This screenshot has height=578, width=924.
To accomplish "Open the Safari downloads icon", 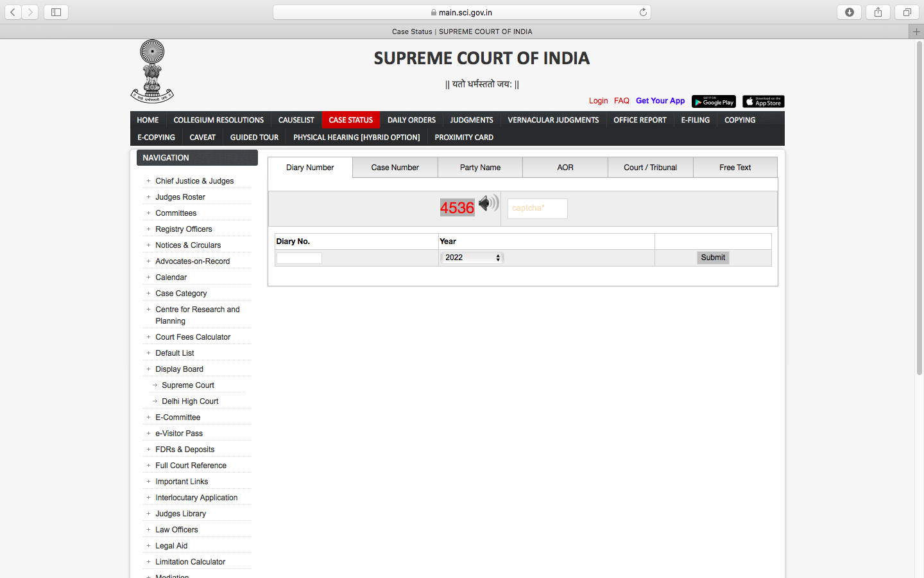I will point(850,12).
